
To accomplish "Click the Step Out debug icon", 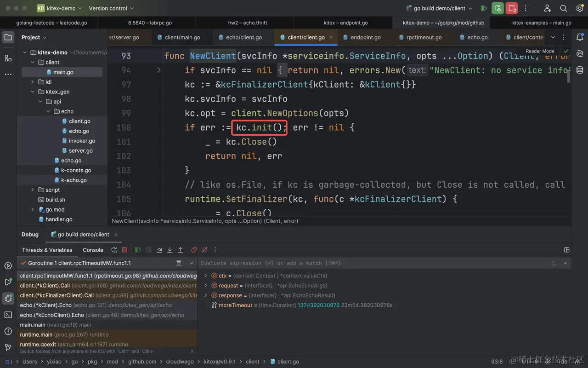I will pos(181,250).
